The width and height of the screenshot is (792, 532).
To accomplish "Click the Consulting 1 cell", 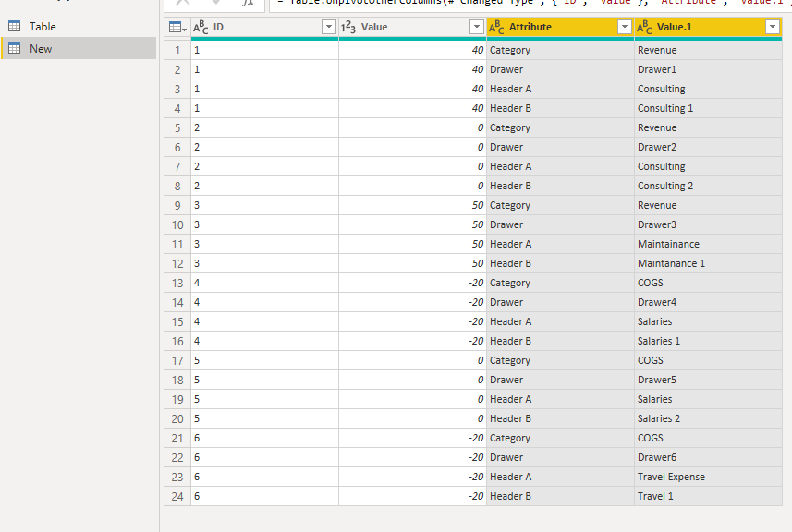I will (x=708, y=108).
